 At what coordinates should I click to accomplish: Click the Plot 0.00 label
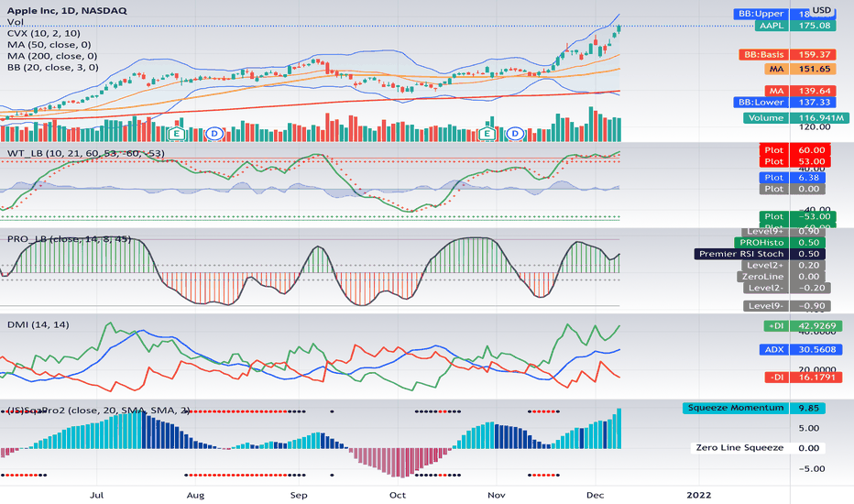(792, 189)
